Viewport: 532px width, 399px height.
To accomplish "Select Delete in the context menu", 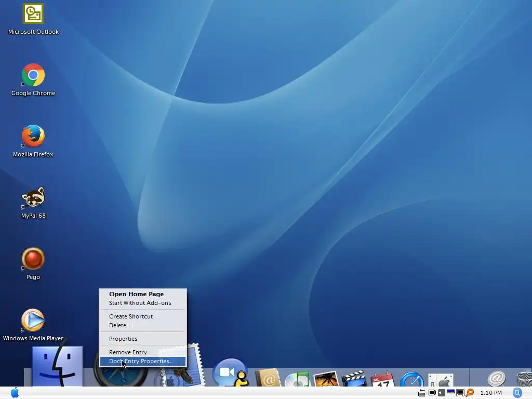I will (118, 325).
